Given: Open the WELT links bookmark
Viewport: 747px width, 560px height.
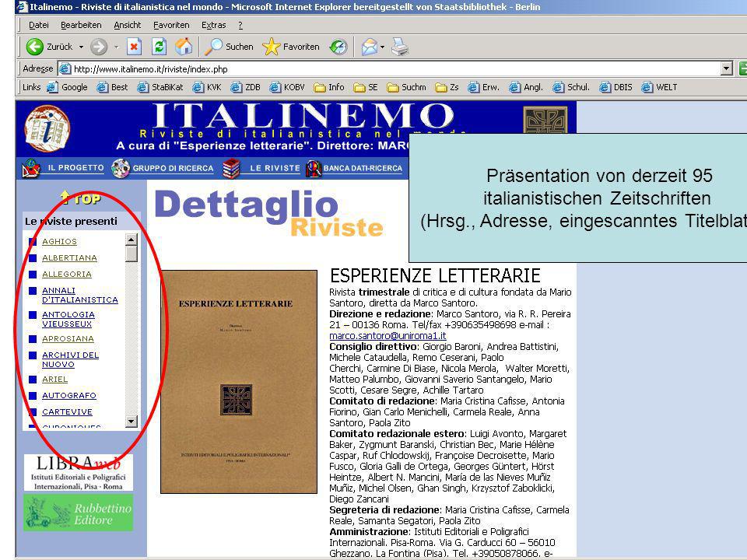Looking at the screenshot, I should (x=659, y=87).
